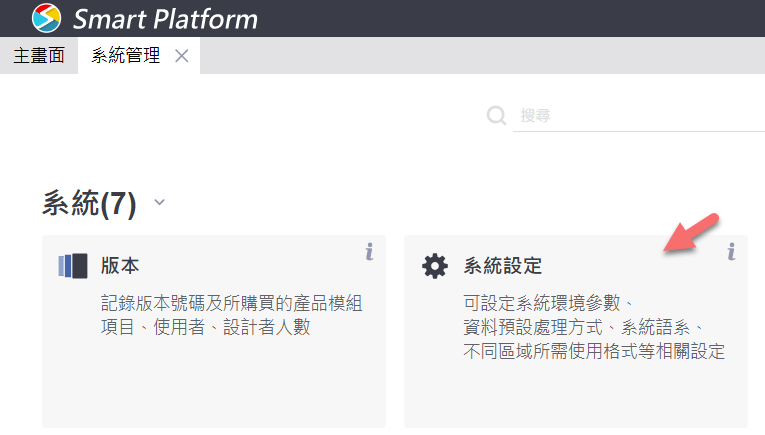Switch to the 主畫面 tab
The image size is (765, 435).
(39, 56)
